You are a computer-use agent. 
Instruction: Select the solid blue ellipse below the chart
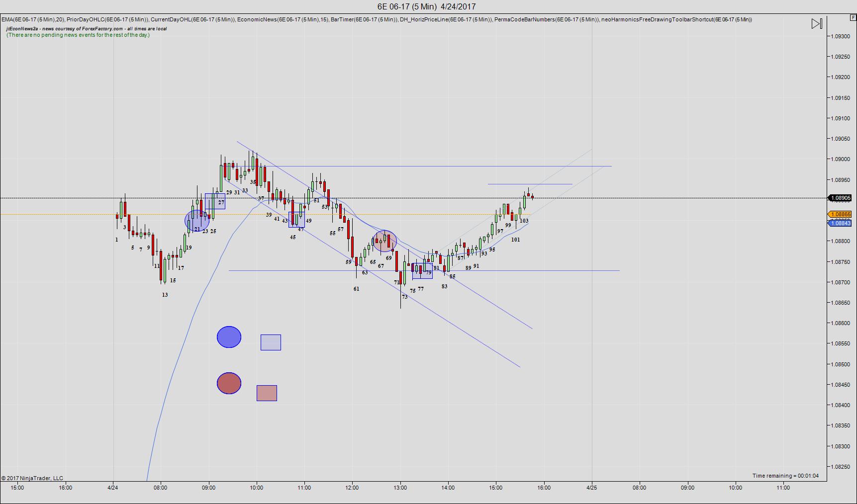(x=229, y=337)
